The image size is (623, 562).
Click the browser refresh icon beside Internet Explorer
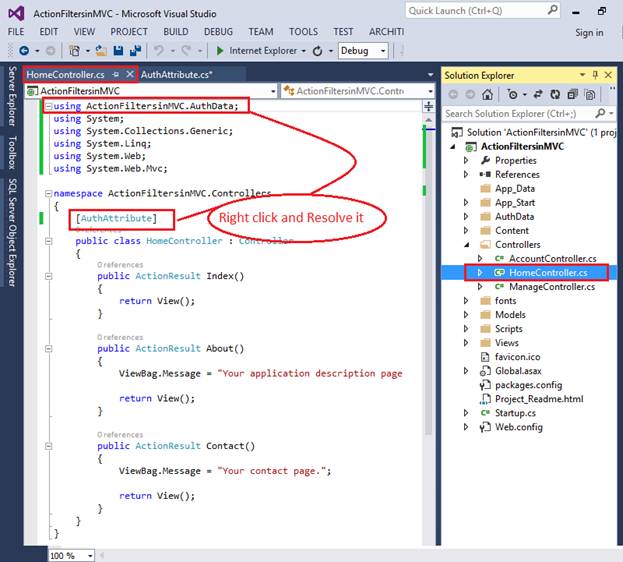(318, 50)
